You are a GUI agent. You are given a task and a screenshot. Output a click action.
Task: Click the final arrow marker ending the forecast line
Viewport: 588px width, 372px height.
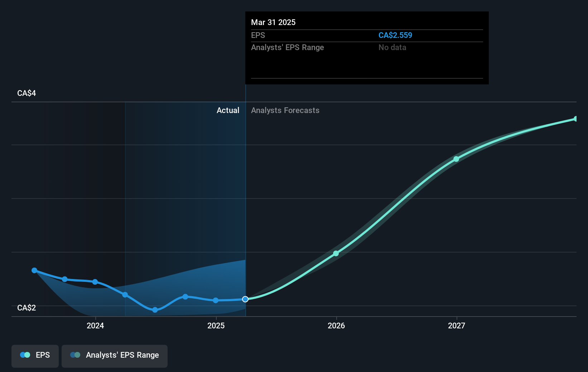(575, 118)
